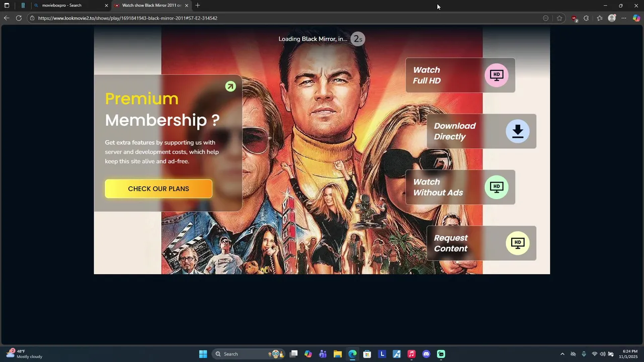Open the Favorites list icon

[600, 18]
